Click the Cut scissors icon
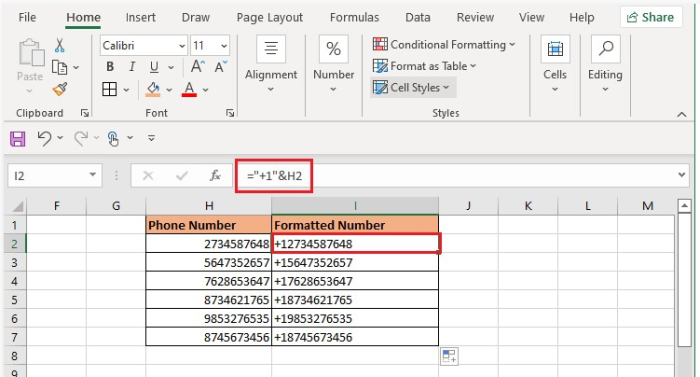 point(59,46)
